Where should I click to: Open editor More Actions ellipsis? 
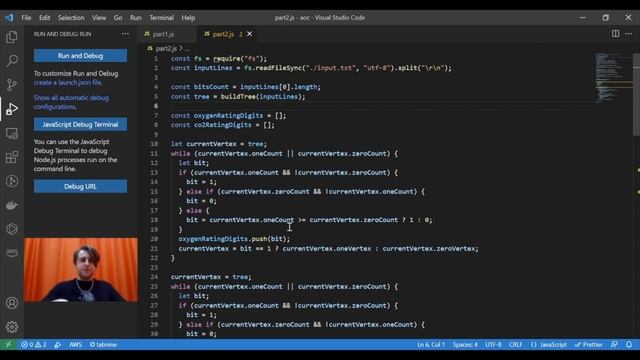pos(628,34)
